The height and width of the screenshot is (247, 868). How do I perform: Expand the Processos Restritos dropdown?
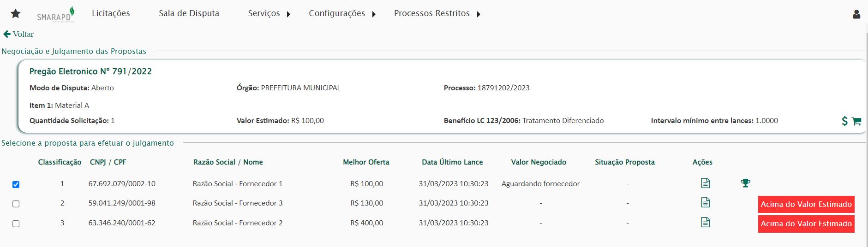437,13
